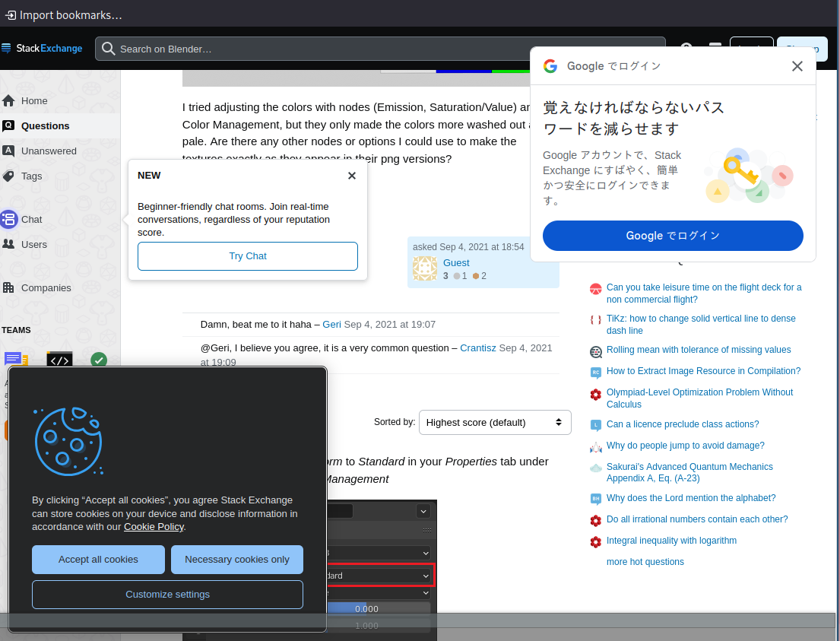This screenshot has height=641, width=840.
Task: Open Chat in the sidebar
Action: pyautogui.click(x=32, y=219)
